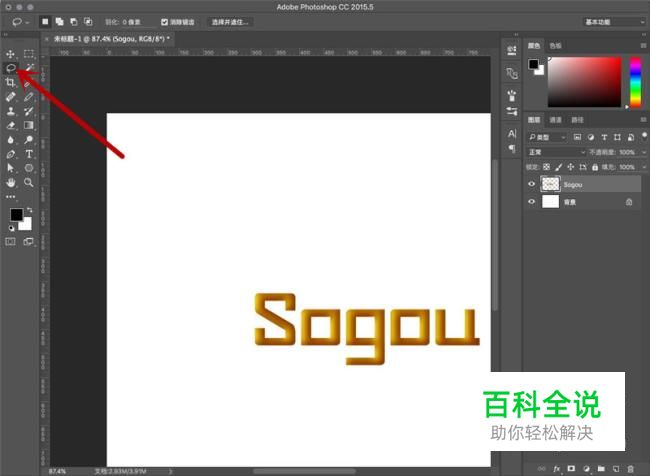Toggle Quick Mask mode
This screenshot has width=650, height=476.
10,241
